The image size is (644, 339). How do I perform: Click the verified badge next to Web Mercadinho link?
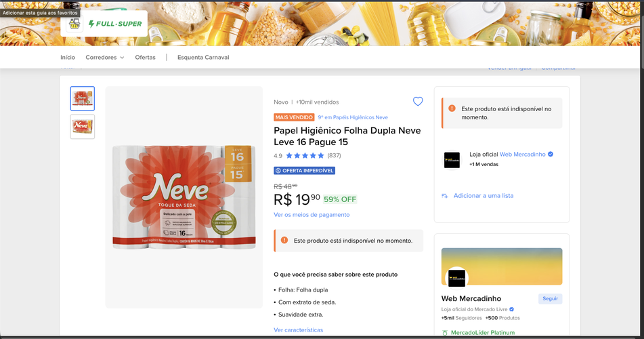coord(551,155)
